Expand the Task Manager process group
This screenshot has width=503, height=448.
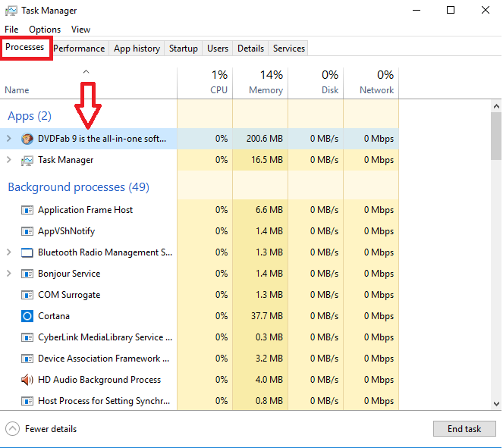9,160
